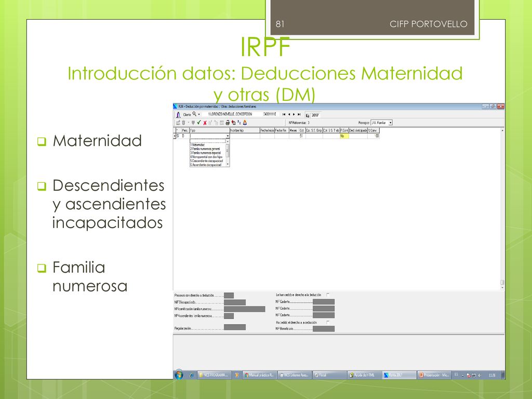The image size is (532, 399).
Task: Click the taskbar clock
Action: [x=492, y=375]
